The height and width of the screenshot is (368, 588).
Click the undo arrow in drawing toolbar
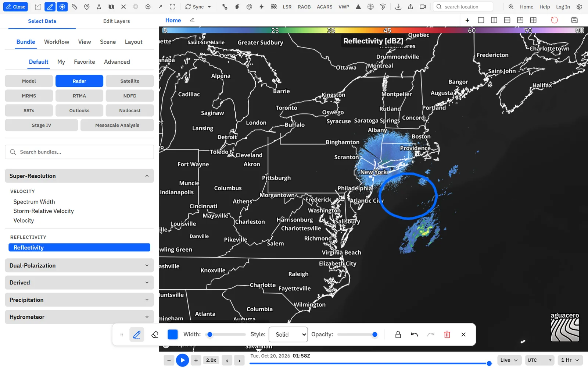[x=414, y=335]
